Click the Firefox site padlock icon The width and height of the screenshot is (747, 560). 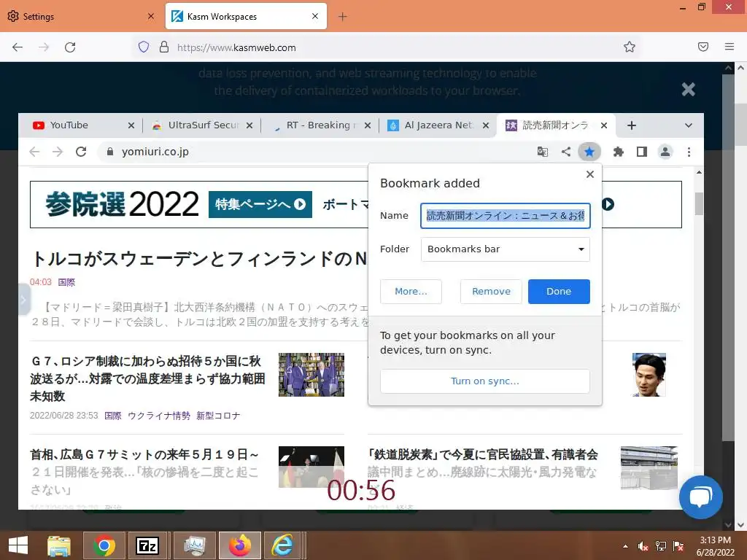tap(164, 47)
